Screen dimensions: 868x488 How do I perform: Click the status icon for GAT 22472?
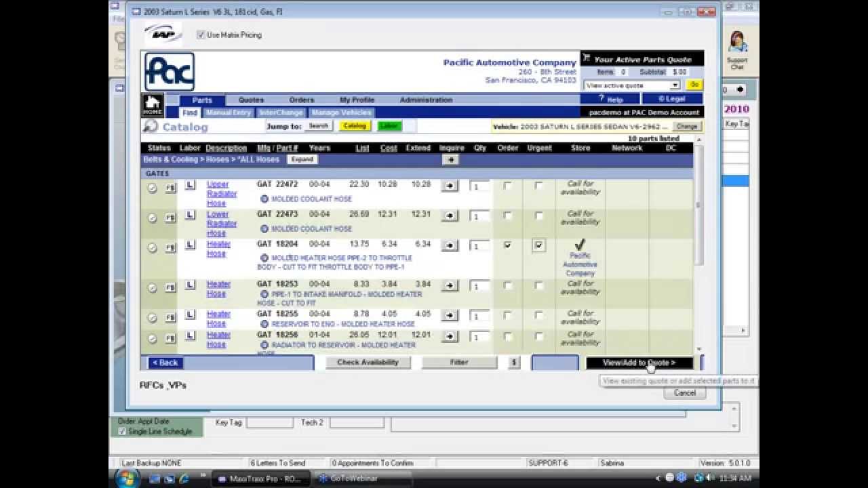[153, 188]
